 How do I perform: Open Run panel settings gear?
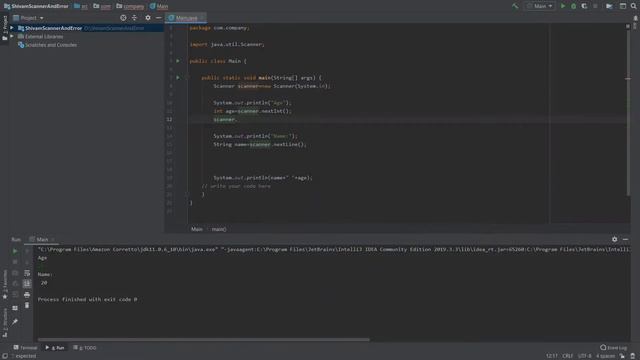click(614, 239)
